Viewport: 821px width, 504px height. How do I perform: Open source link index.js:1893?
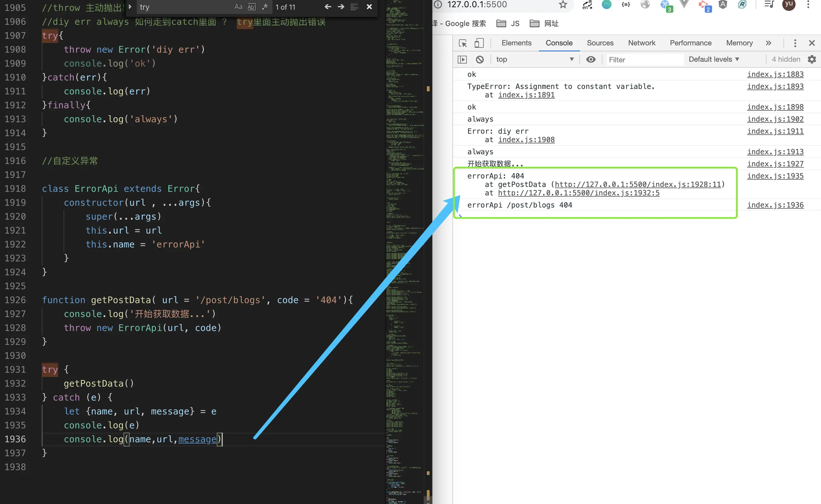point(775,86)
